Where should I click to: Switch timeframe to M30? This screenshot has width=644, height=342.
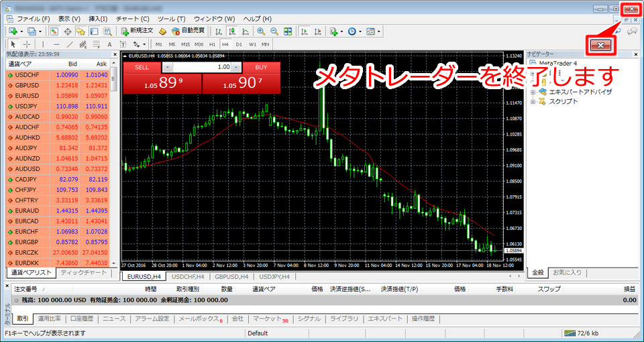(199, 44)
